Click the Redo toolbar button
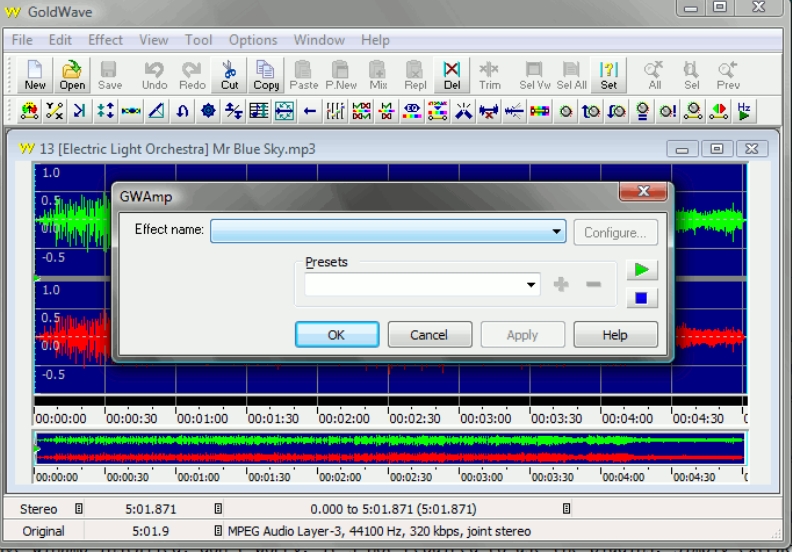The height and width of the screenshot is (553, 792). coord(192,75)
